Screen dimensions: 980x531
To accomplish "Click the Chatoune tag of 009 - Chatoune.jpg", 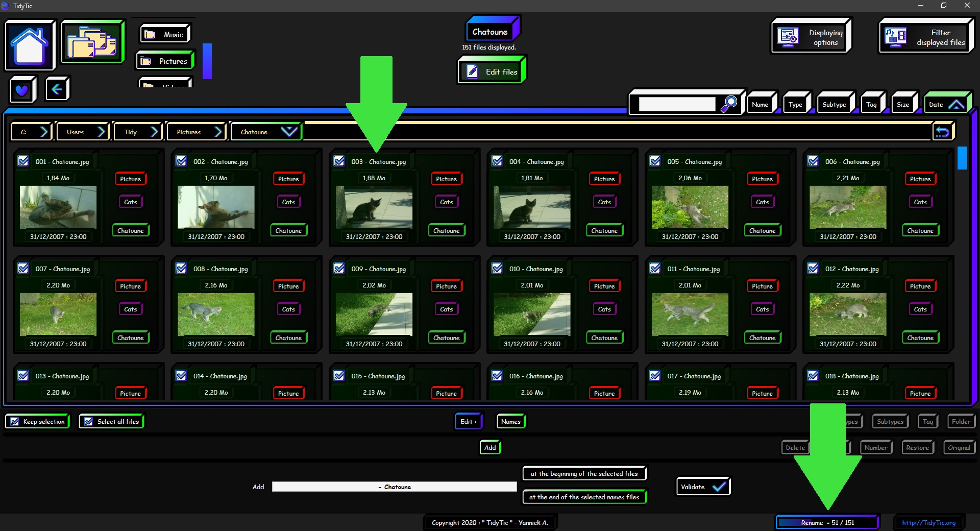I will click(x=447, y=337).
